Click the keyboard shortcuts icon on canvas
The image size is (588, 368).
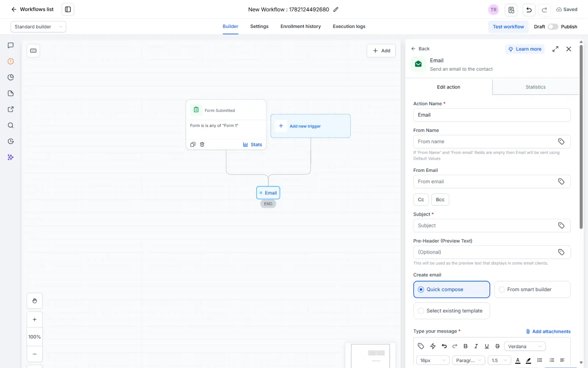pos(33,51)
